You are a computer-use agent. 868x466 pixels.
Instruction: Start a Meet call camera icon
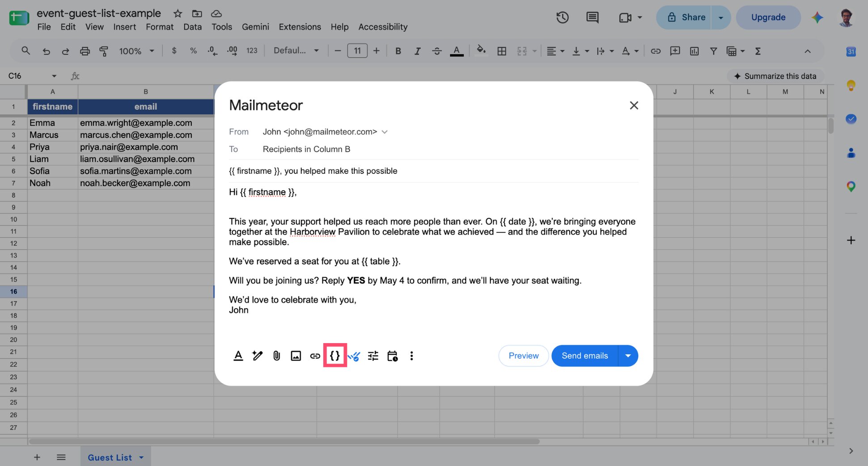[625, 17]
